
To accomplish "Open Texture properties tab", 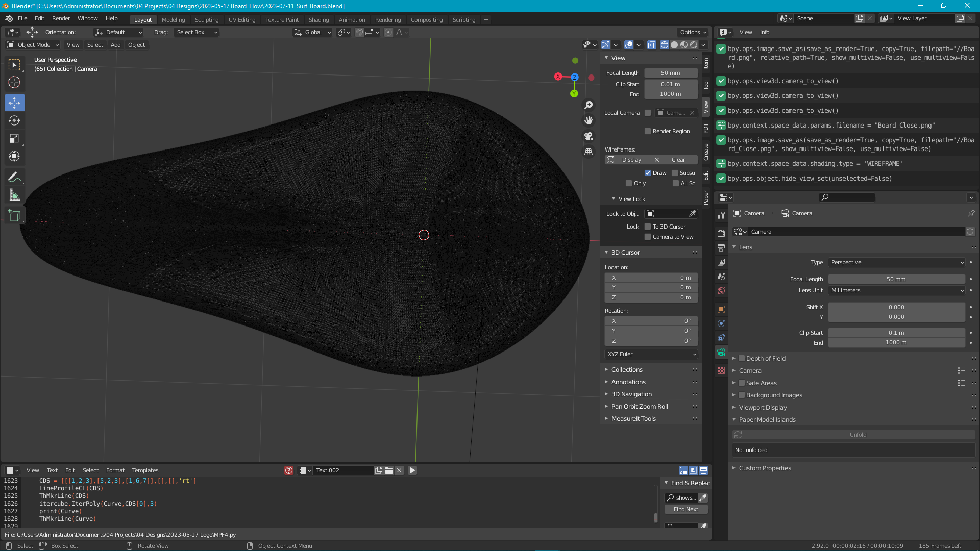I will pos(721,370).
